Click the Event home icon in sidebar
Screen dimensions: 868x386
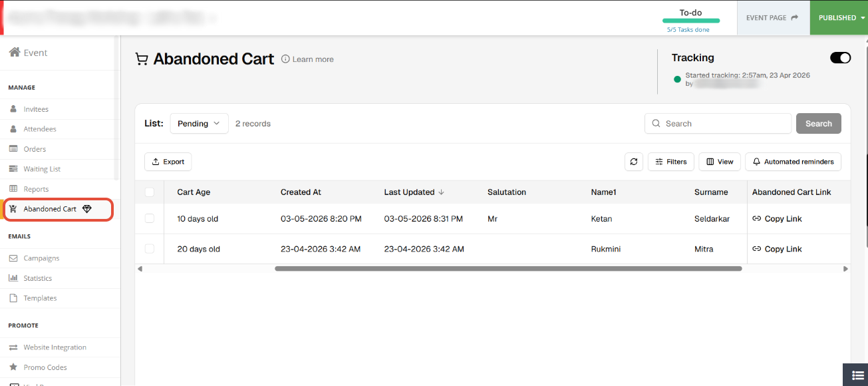[15, 53]
